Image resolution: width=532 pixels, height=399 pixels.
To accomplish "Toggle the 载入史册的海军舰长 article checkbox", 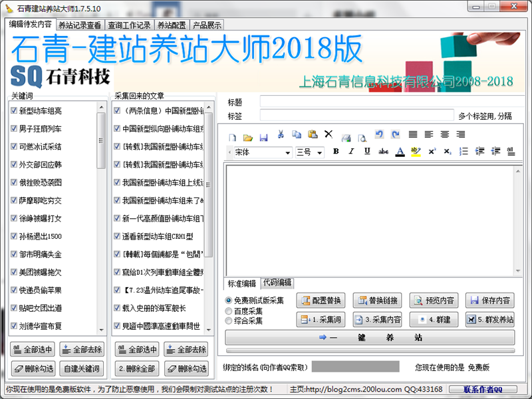I will click(118, 308).
